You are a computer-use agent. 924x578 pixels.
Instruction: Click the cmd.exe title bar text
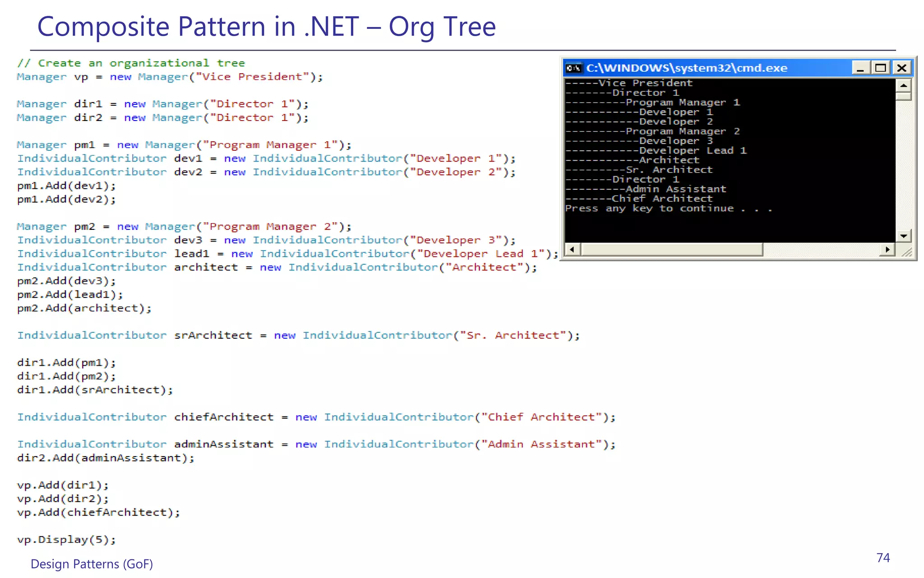click(x=686, y=68)
